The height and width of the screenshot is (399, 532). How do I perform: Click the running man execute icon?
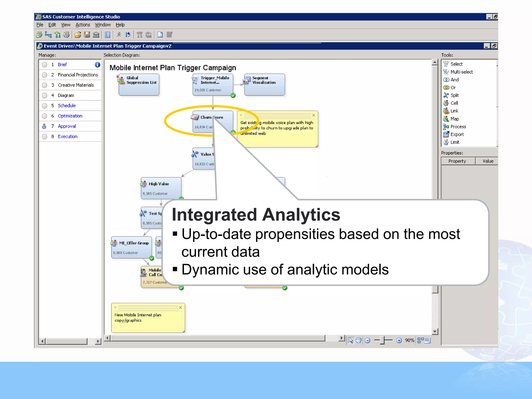coord(119,35)
